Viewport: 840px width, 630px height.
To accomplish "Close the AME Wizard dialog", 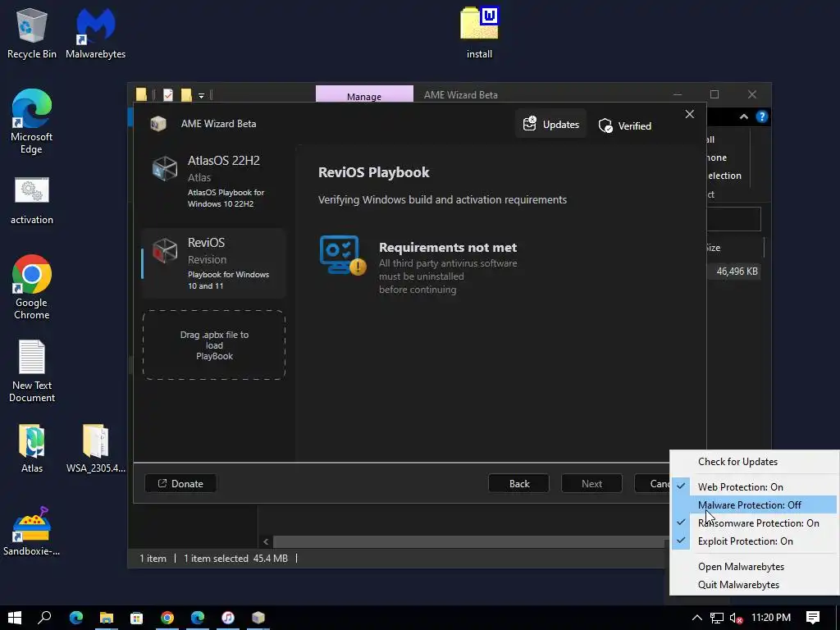I will pos(689,114).
